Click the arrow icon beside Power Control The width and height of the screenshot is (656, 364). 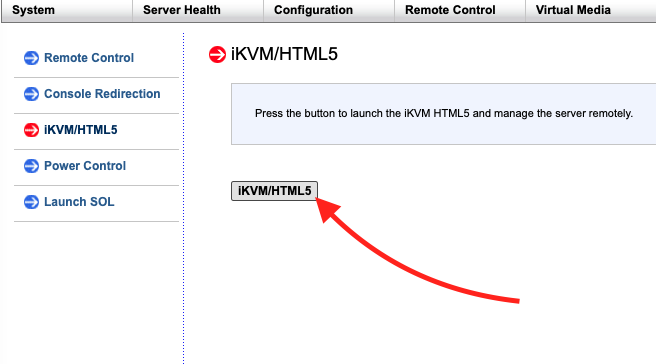tap(31, 166)
